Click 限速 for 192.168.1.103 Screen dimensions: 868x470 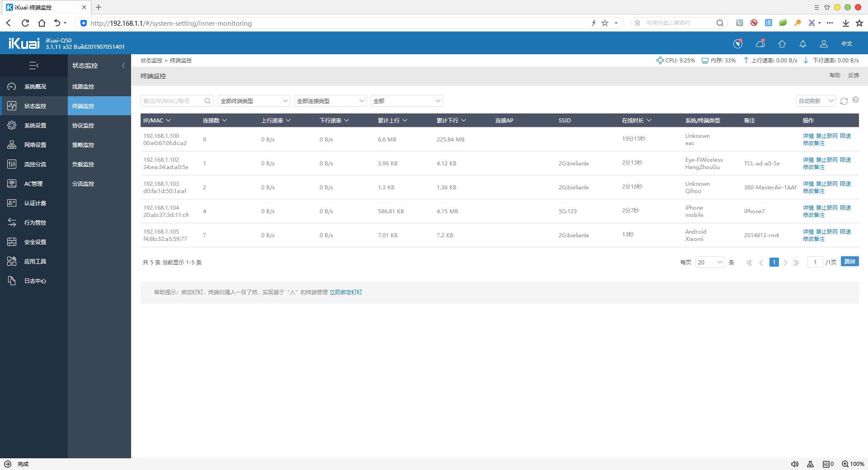pyautogui.click(x=845, y=183)
